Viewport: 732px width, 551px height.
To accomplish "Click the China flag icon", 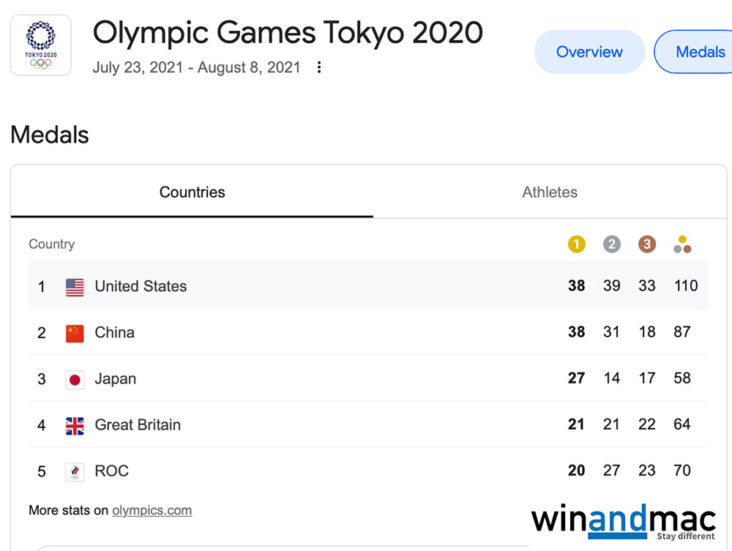I will pos(75,333).
